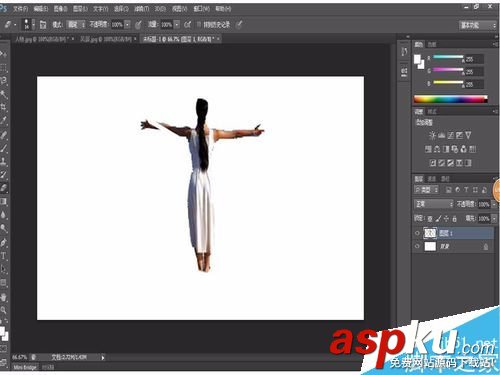Hide the Background layer eye icon
This screenshot has height=375, width=500.
[x=417, y=246]
